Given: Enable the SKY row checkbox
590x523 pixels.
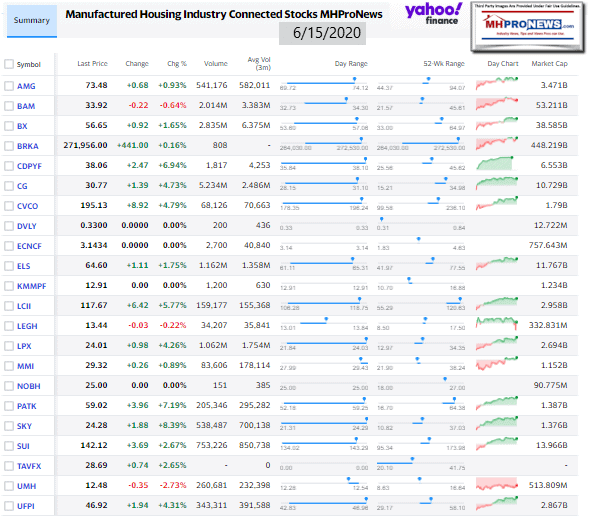Looking at the screenshot, I should pyautogui.click(x=9, y=426).
